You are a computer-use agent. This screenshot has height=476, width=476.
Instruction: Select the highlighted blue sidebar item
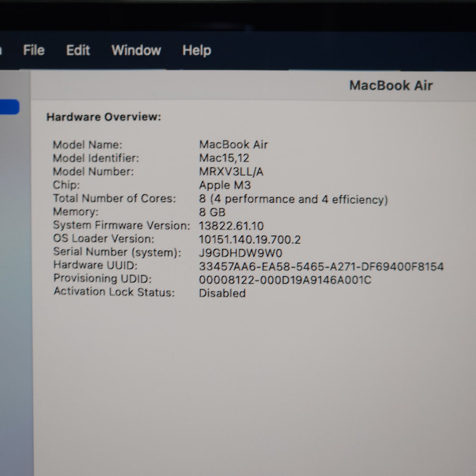(9, 107)
